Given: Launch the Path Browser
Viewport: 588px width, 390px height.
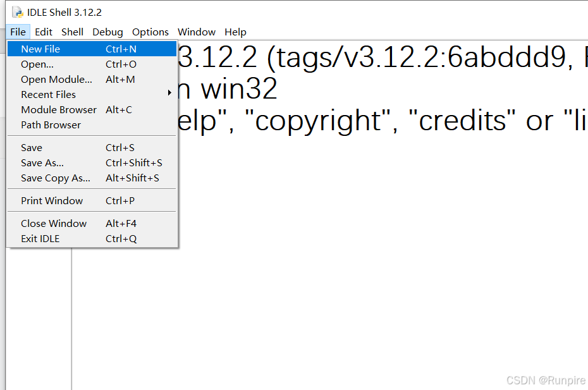Looking at the screenshot, I should [x=92, y=125].
